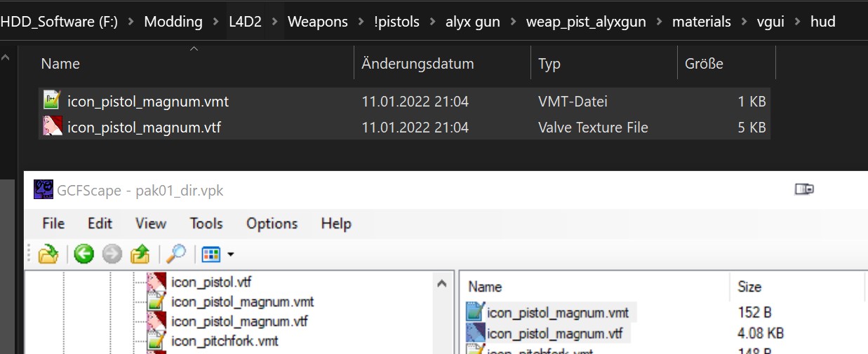Image resolution: width=868 pixels, height=354 pixels.
Task: Click vmt file icon in GCFScape file list
Action: pyautogui.click(x=475, y=312)
